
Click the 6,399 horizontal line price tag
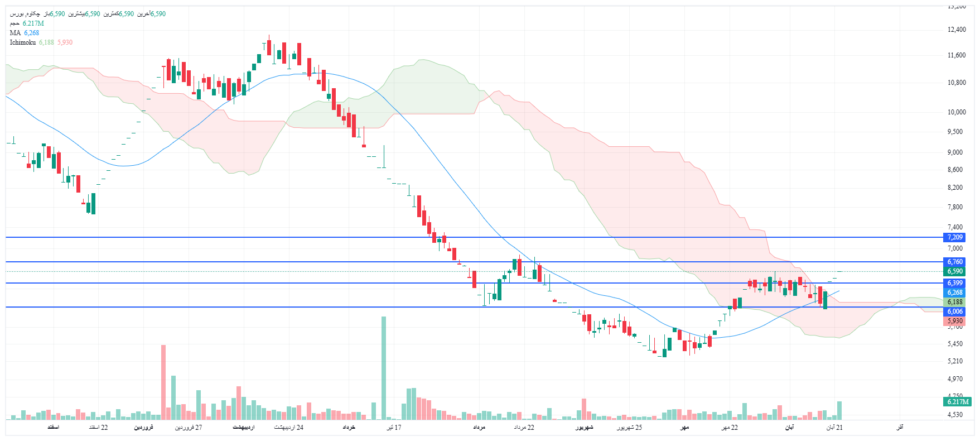click(x=955, y=283)
